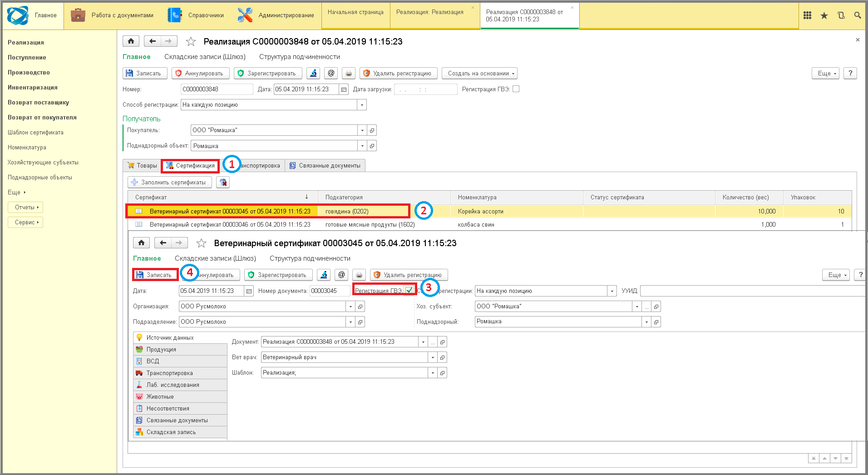Click the Номер документа input field
This screenshot has height=475, width=868.
point(330,291)
